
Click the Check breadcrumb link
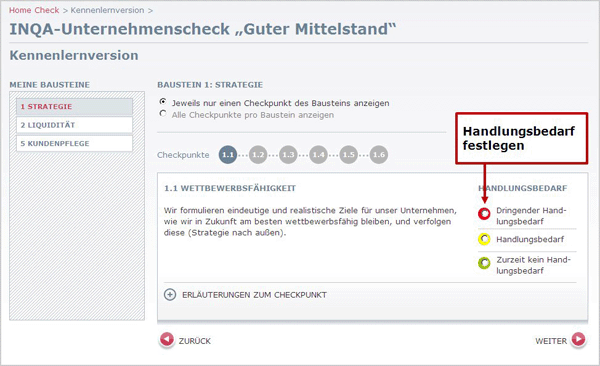47,10
